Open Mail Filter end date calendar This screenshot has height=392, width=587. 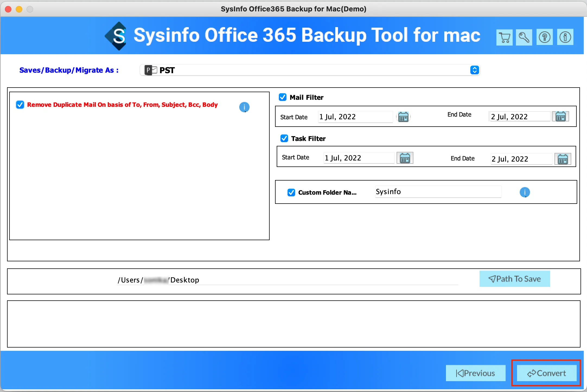click(560, 117)
